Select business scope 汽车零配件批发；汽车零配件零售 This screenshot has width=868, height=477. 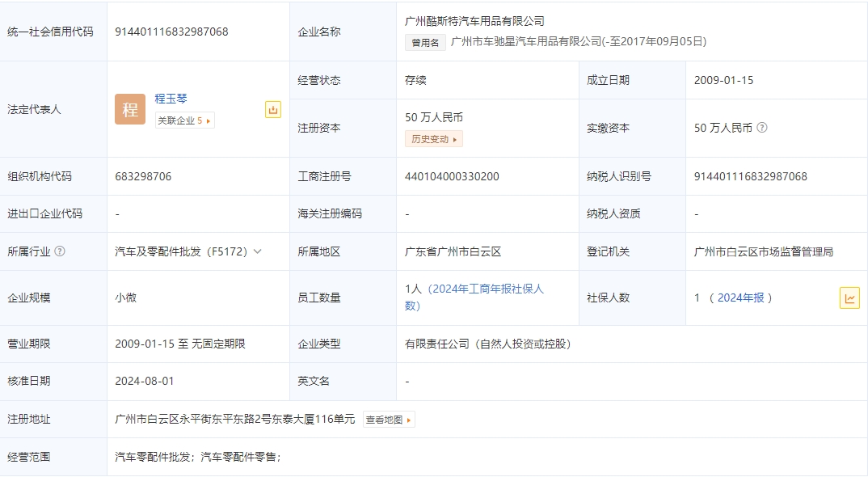pyautogui.click(x=196, y=457)
